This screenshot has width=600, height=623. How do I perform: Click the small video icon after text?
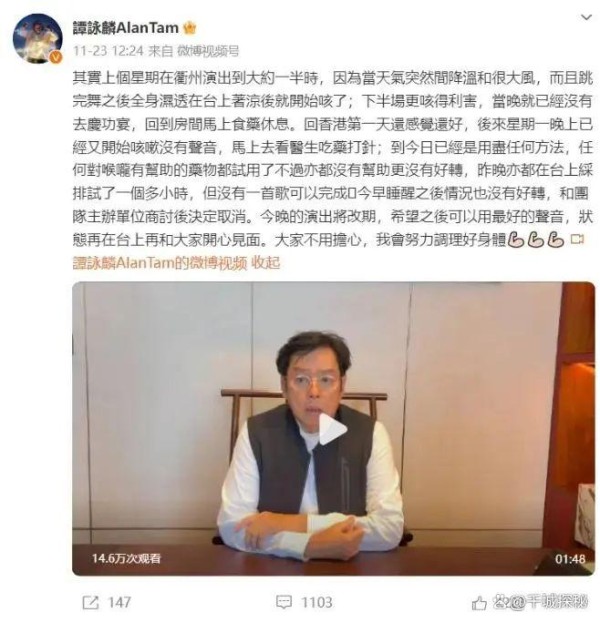[x=577, y=239]
